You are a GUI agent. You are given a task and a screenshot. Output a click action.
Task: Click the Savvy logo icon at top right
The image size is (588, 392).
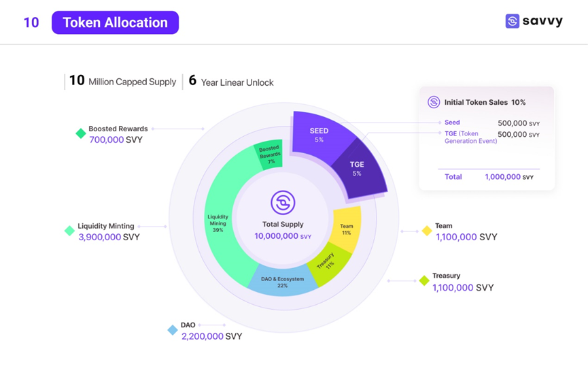(x=512, y=22)
